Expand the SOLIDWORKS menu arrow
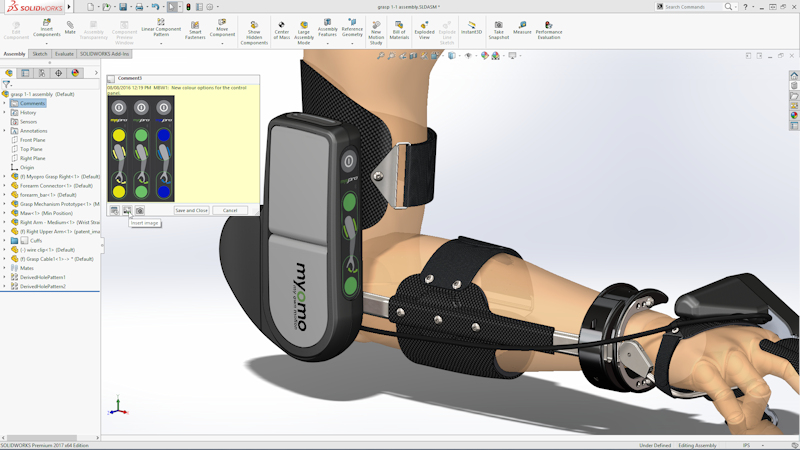Screen dimensions: 800x450 pyautogui.click(x=69, y=7)
